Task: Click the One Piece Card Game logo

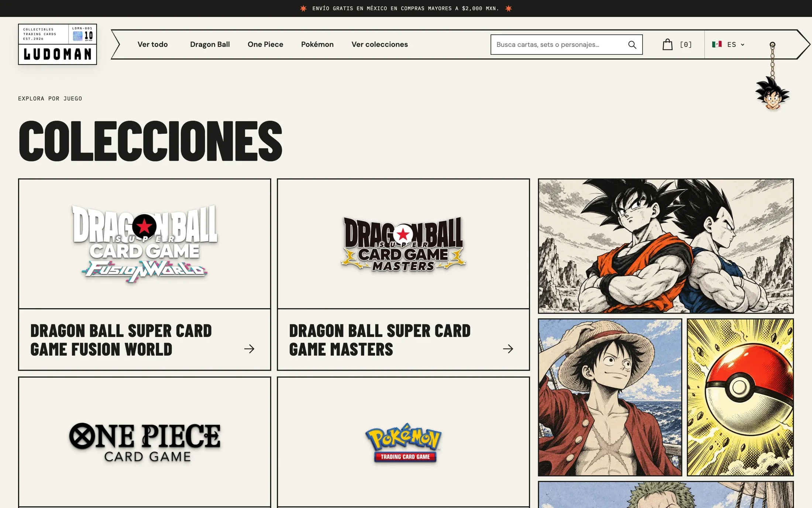Action: (145, 442)
